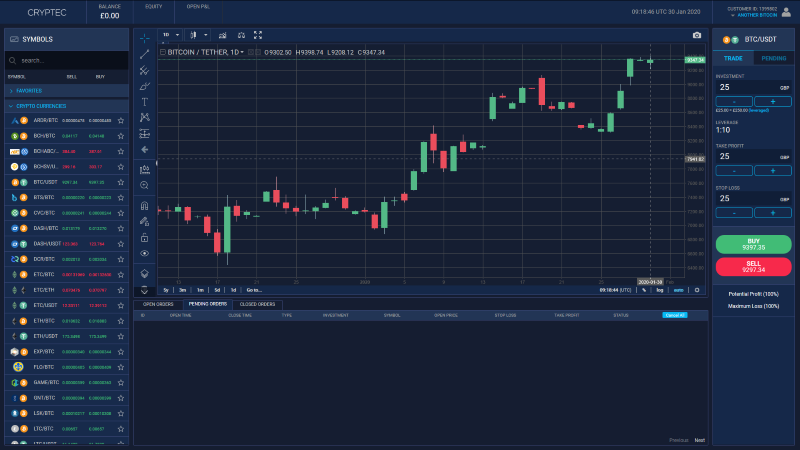The height and width of the screenshot is (450, 800).
Task: Select the trend line drawing tool
Action: pyautogui.click(x=145, y=54)
